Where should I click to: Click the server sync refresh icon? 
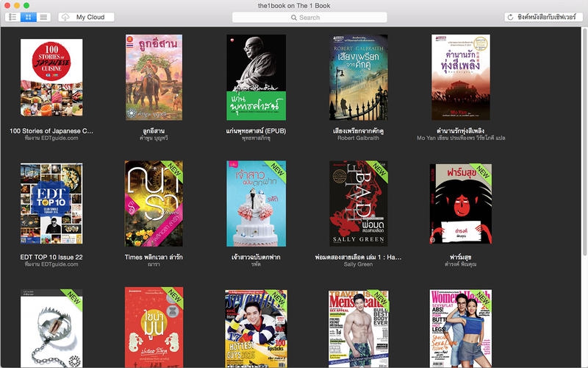[510, 17]
